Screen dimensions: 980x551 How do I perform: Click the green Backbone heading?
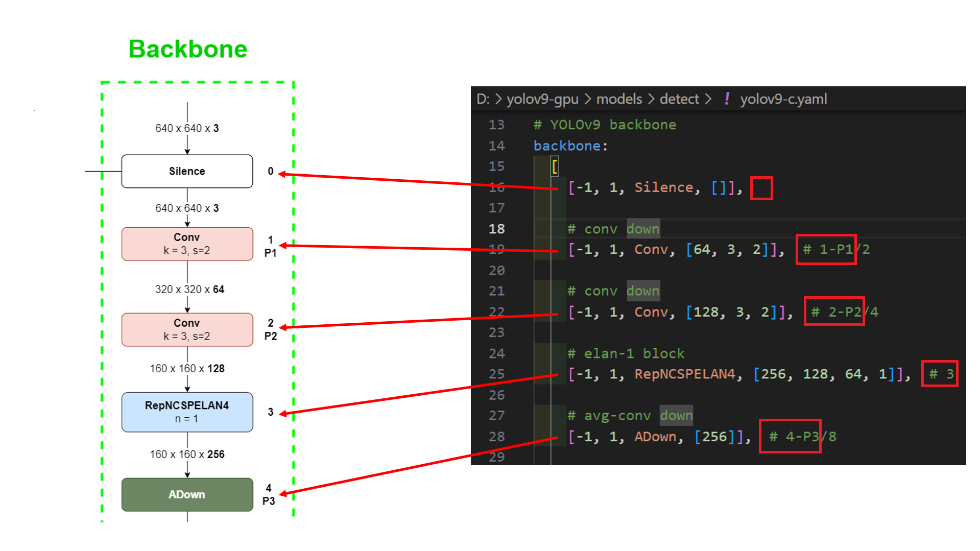click(x=188, y=50)
